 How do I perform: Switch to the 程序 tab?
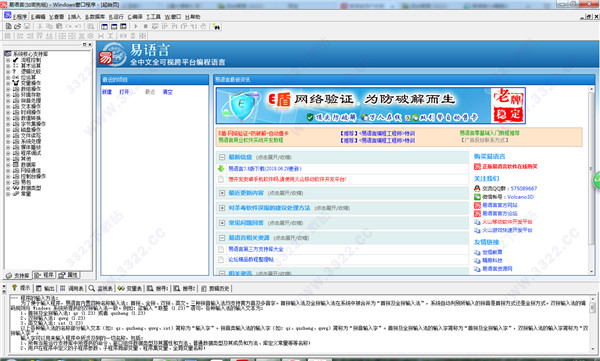44,275
